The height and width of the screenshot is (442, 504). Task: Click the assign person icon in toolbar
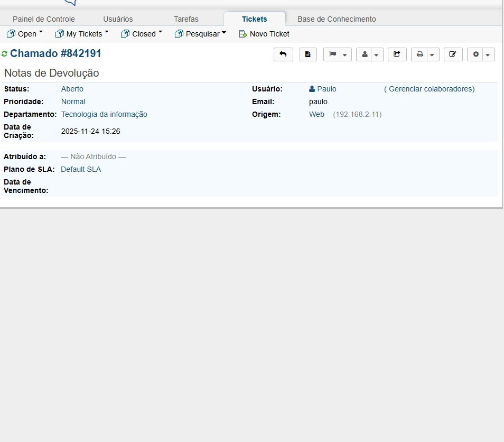pyautogui.click(x=365, y=54)
